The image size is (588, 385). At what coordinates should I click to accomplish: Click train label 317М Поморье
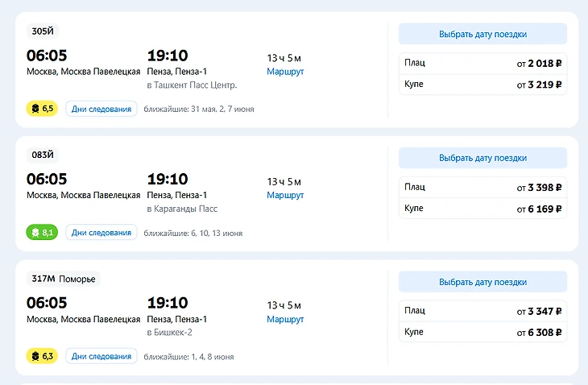[x=63, y=279]
